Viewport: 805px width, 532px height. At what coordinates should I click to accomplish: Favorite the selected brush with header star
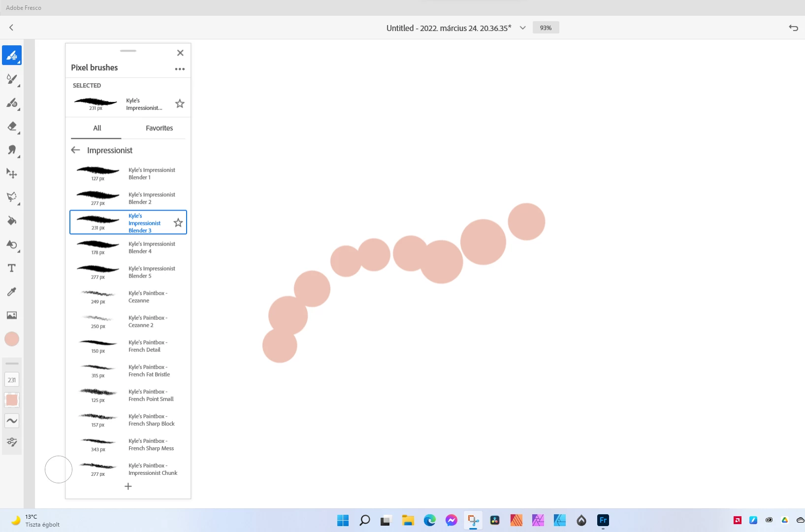180,104
